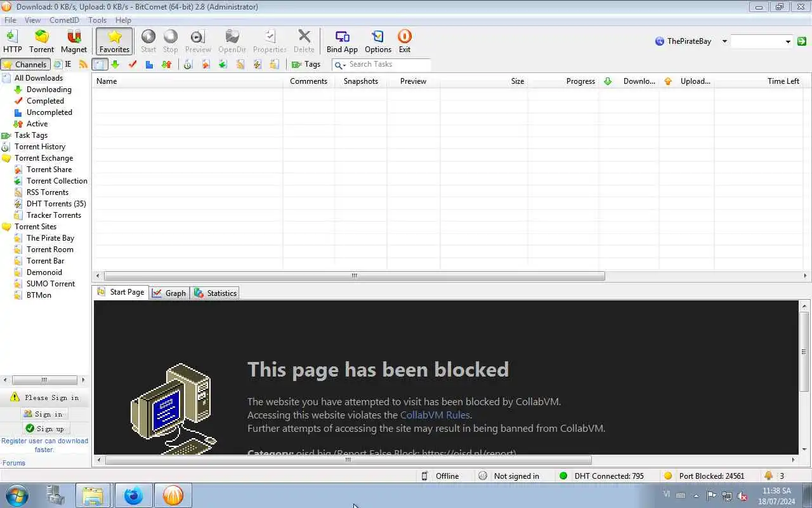812x508 pixels.
Task: Click the HTTP download toolbar icon
Action: [x=12, y=41]
